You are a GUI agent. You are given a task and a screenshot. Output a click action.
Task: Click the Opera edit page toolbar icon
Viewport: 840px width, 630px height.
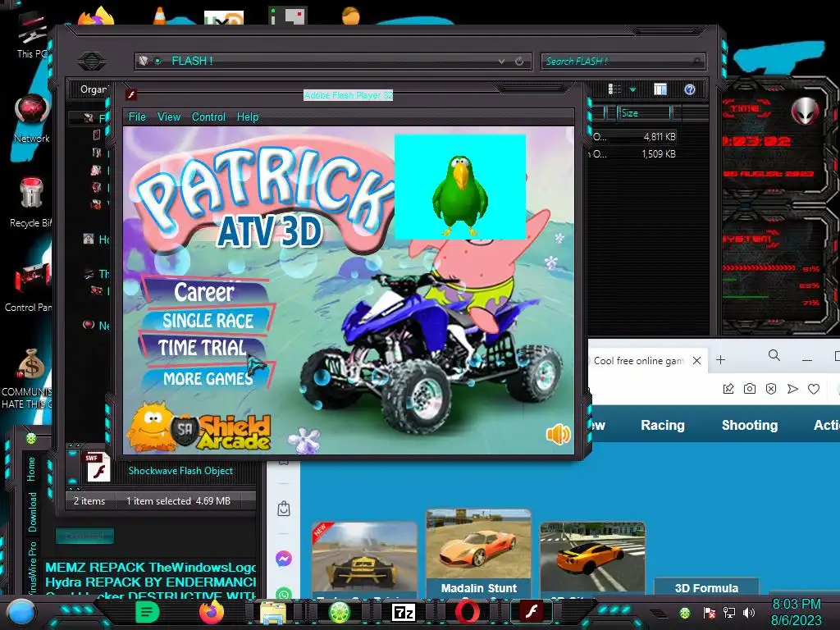click(x=728, y=389)
